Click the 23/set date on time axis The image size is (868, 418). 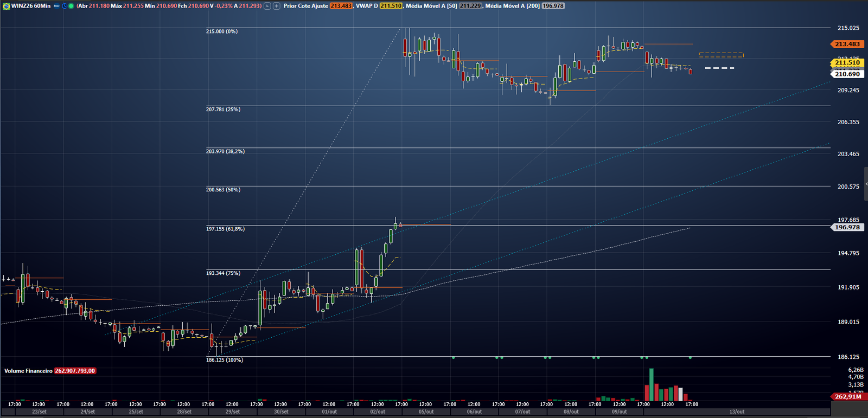pyautogui.click(x=39, y=411)
